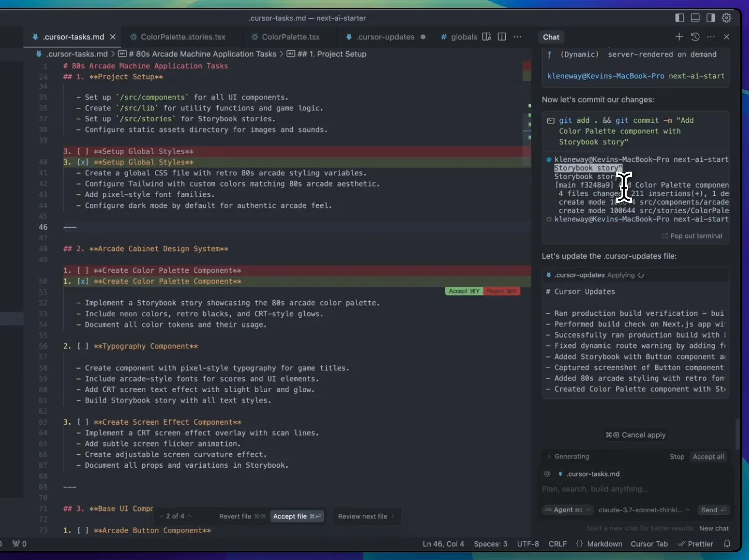The image size is (749, 560).
Task: Click the .cursor-tasks.md context chip
Action: click(589, 474)
